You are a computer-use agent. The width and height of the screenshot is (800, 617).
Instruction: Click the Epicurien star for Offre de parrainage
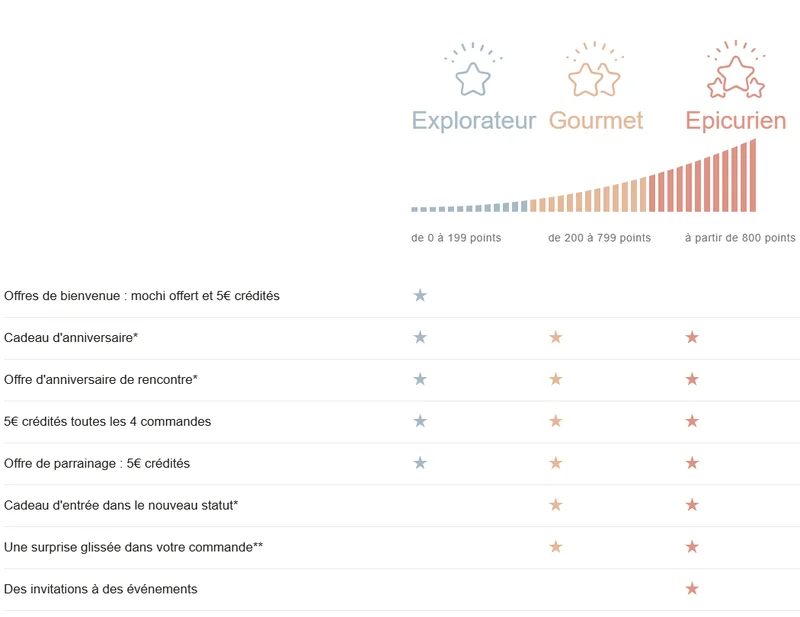click(x=692, y=463)
